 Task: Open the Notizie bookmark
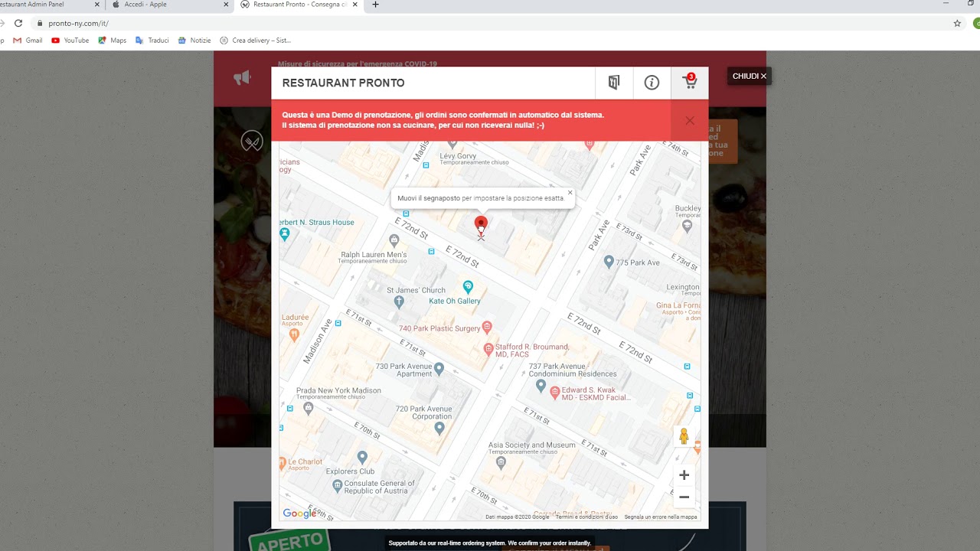pos(194,41)
